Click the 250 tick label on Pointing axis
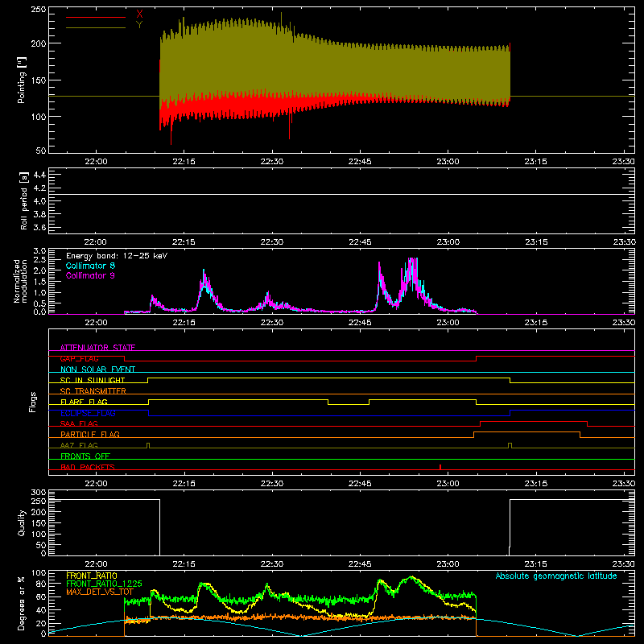 (x=39, y=10)
